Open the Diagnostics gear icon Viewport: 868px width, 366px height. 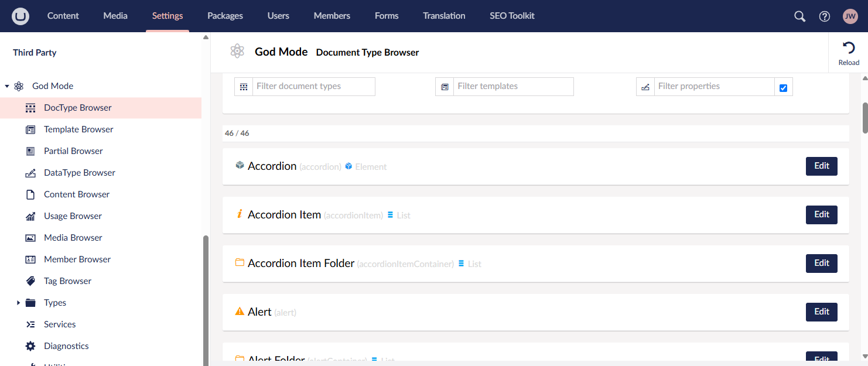pyautogui.click(x=30, y=346)
